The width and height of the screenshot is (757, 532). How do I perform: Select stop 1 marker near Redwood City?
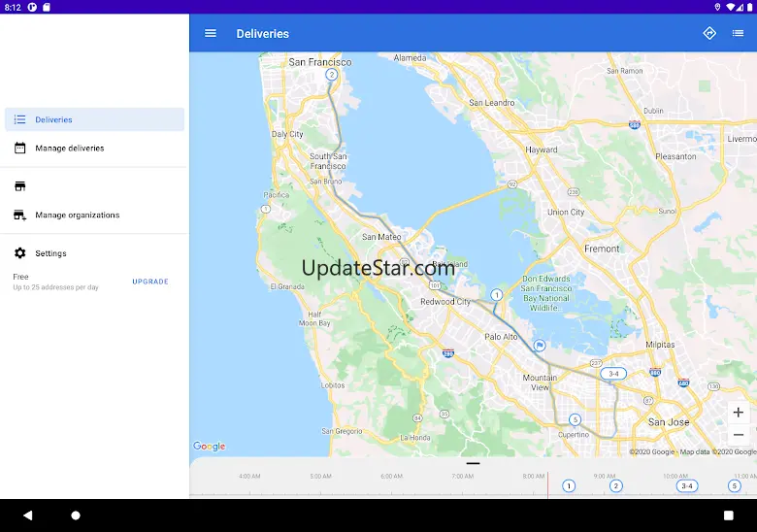click(x=496, y=295)
